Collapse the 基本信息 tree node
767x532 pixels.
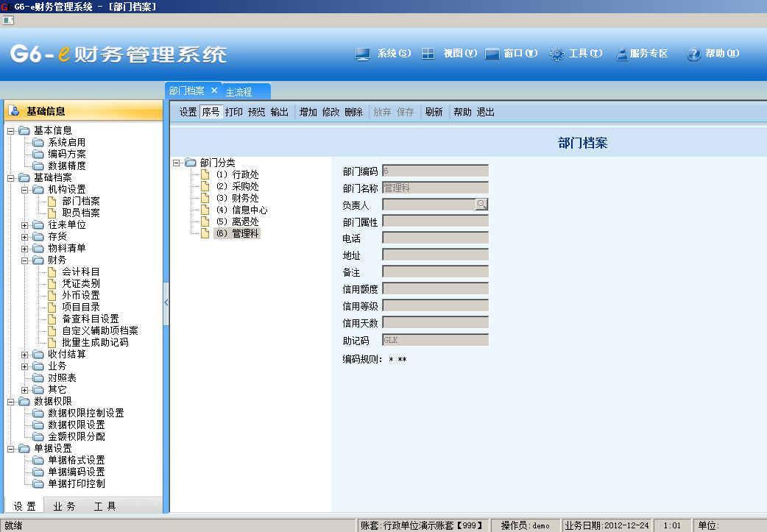click(11, 131)
